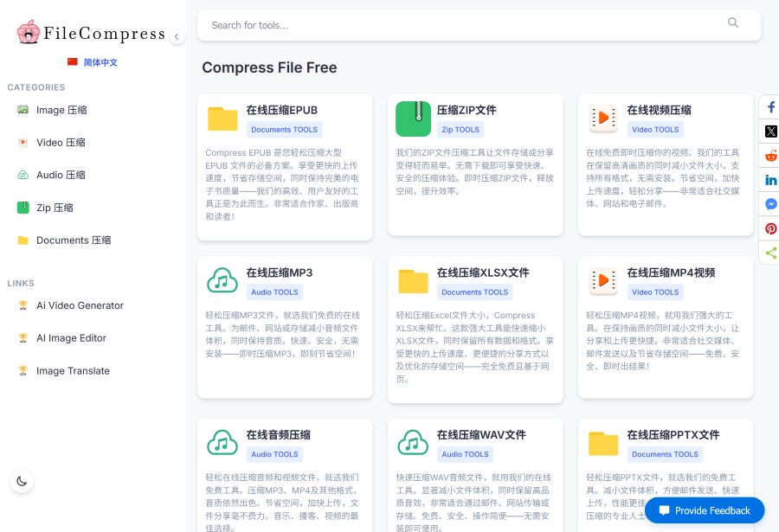Pin the page via the Pinterest icon

point(769,228)
